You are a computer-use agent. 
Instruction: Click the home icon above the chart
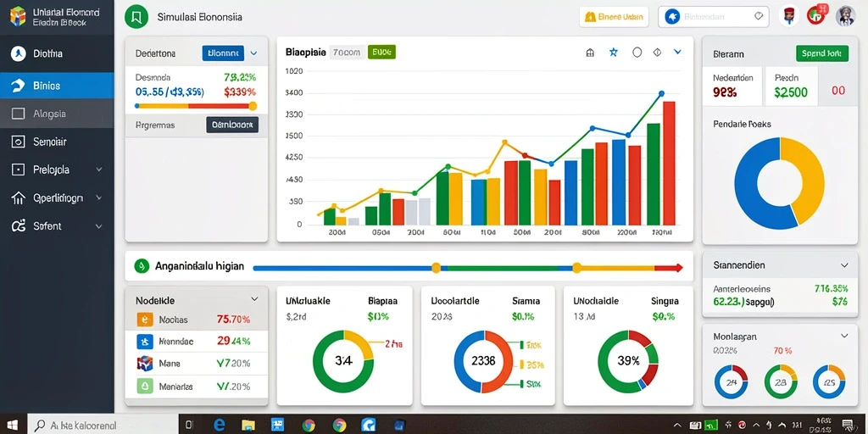coord(590,53)
